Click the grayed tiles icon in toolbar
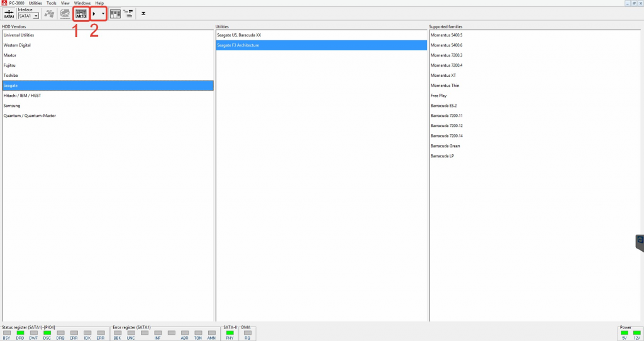Image resolution: width=644 pixels, height=341 pixels. pos(49,13)
